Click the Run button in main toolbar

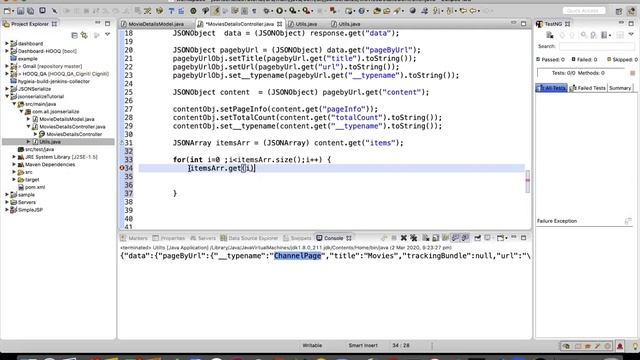coord(280,11)
